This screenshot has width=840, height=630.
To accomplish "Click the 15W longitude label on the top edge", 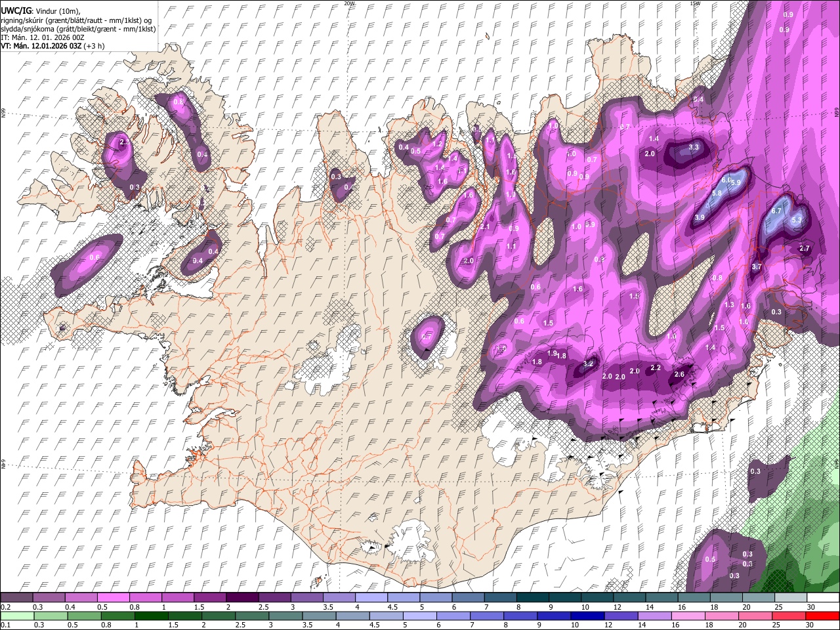I will pos(695,3).
